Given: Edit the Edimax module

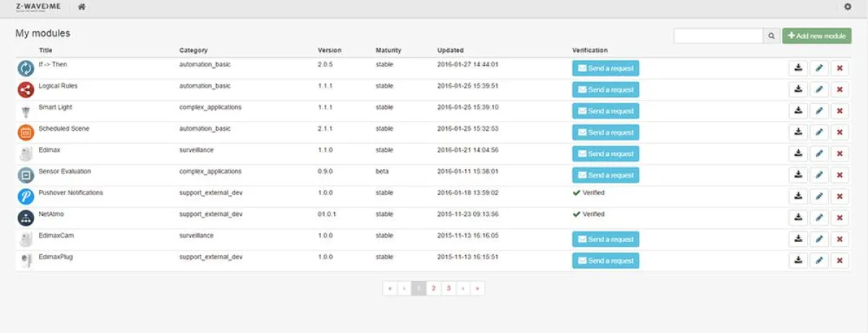Looking at the screenshot, I should click(819, 154).
